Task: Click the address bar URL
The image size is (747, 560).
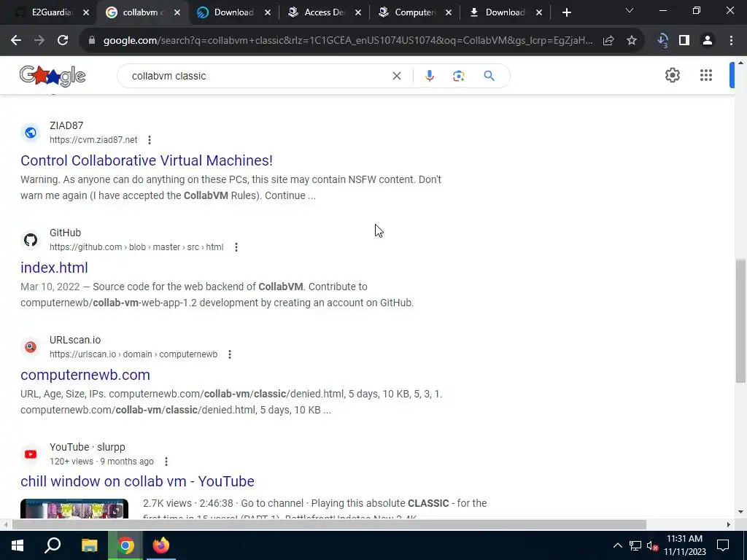Action: tap(348, 41)
